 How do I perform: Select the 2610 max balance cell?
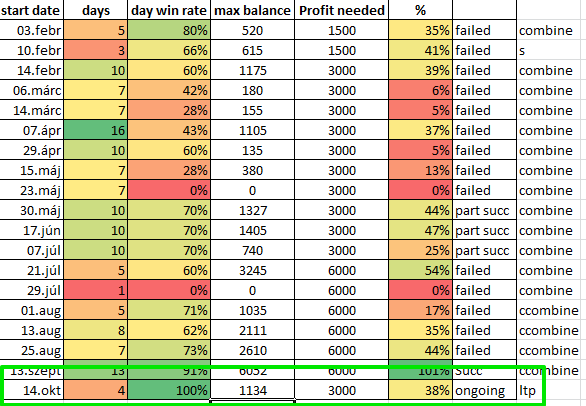coord(252,350)
